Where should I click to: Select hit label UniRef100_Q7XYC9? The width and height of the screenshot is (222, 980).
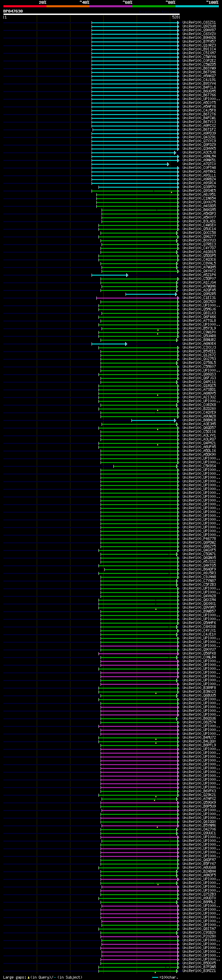(x=199, y=141)
